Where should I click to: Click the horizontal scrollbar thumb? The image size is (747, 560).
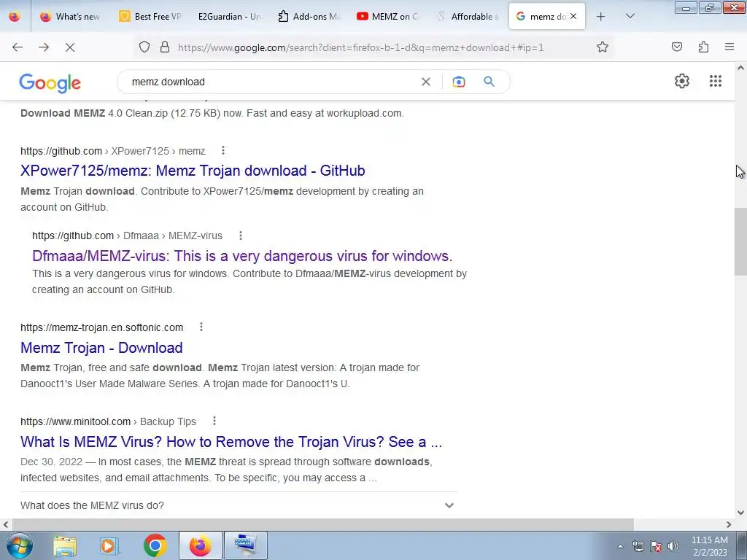pos(323,524)
